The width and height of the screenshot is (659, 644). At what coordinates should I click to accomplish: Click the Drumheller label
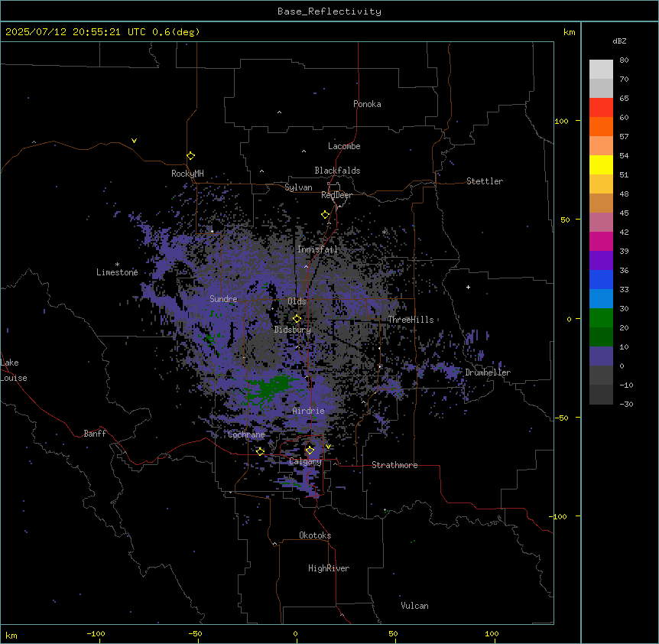488,372
